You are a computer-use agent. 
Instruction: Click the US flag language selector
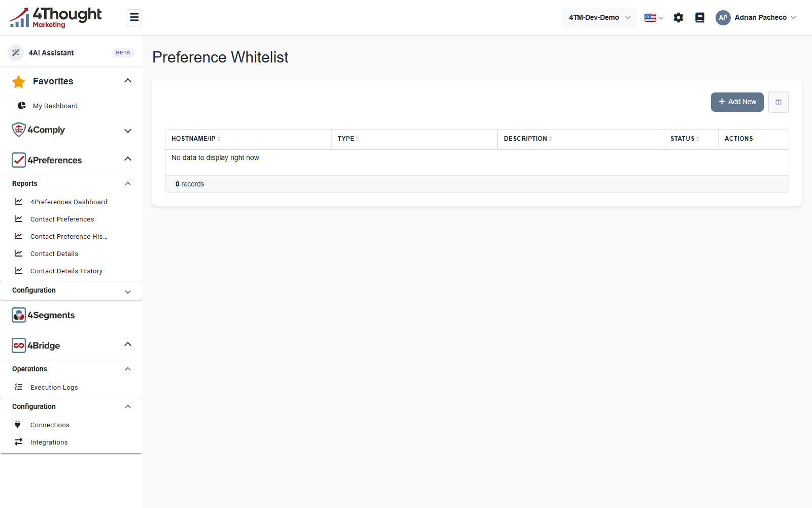[654, 18]
